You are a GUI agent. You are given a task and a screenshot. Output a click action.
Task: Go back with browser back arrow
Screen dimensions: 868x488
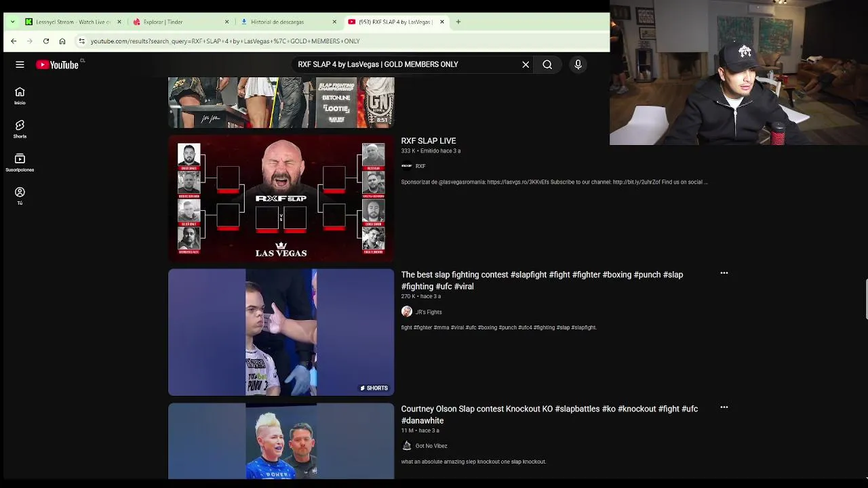click(14, 41)
